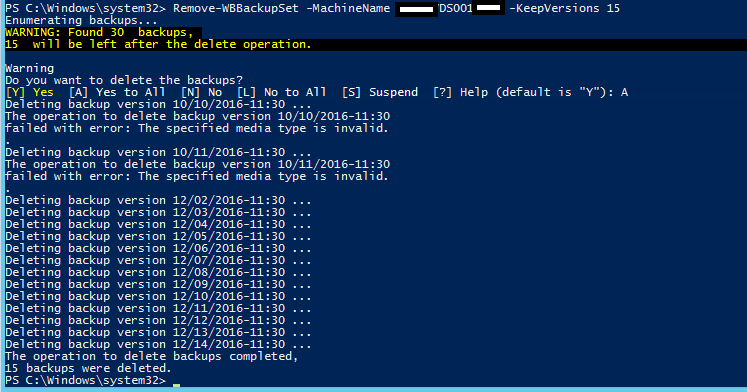
Task: Click the blinking cursor at the final prompt
Action: (x=176, y=385)
